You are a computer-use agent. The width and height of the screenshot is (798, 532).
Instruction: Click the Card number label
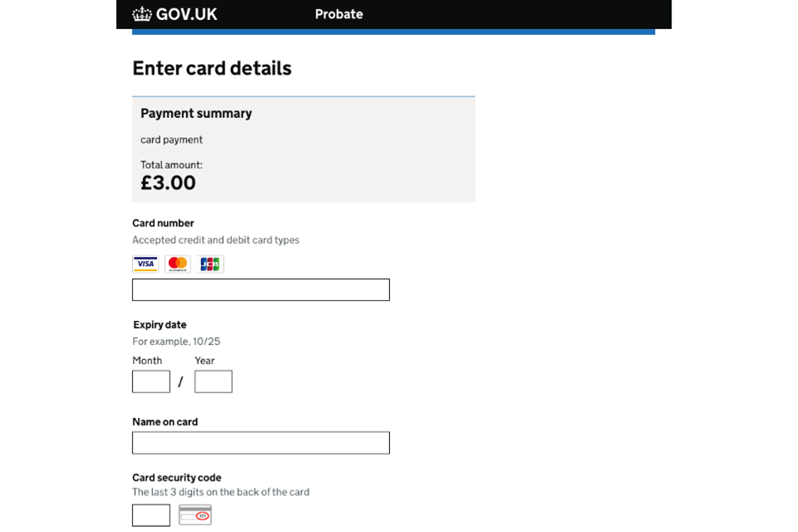[x=163, y=224]
